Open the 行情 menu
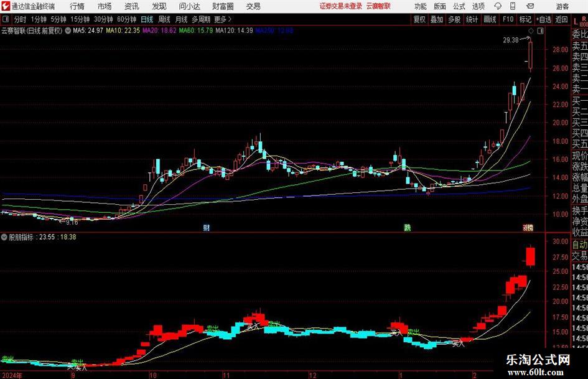Viewport: 588px width, 379px height. 77,6
